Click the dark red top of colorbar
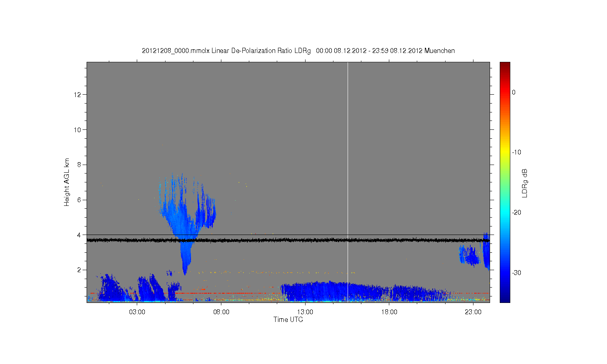Screen dimensions: 607x364 (505, 65)
